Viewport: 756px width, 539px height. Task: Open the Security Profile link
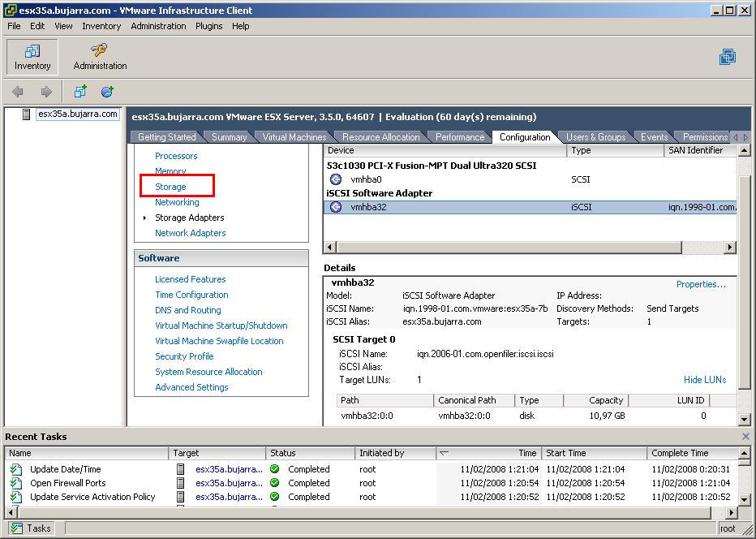[x=184, y=356]
